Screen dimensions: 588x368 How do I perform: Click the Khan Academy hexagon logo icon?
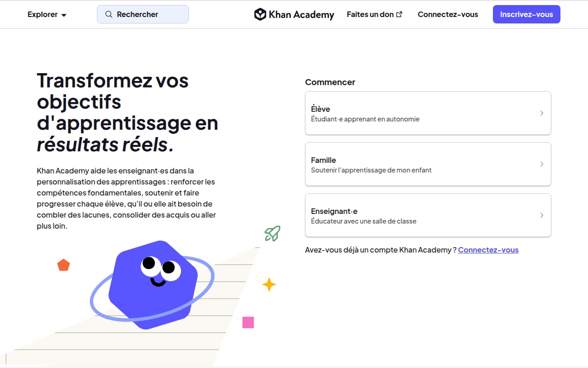[260, 14]
